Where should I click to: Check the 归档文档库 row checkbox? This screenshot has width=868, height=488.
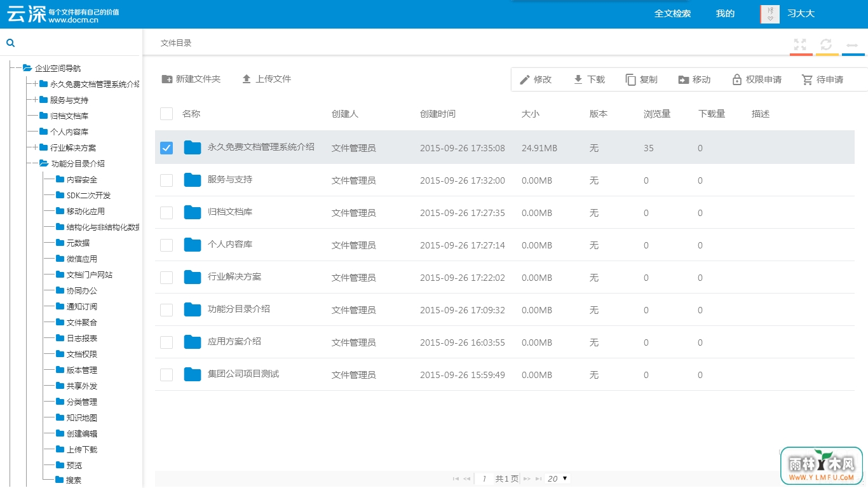pos(166,213)
